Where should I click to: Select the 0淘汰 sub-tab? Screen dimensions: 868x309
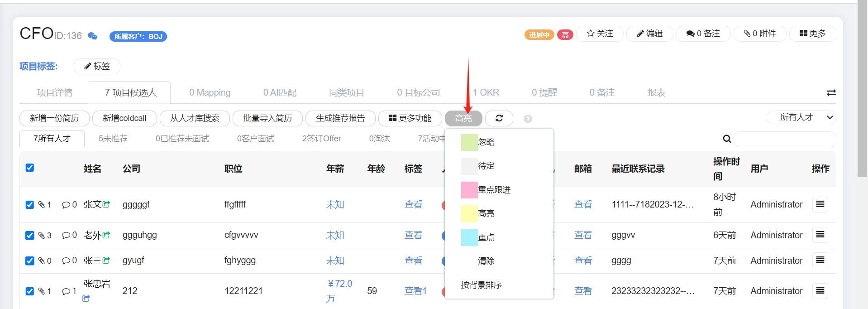tap(379, 139)
